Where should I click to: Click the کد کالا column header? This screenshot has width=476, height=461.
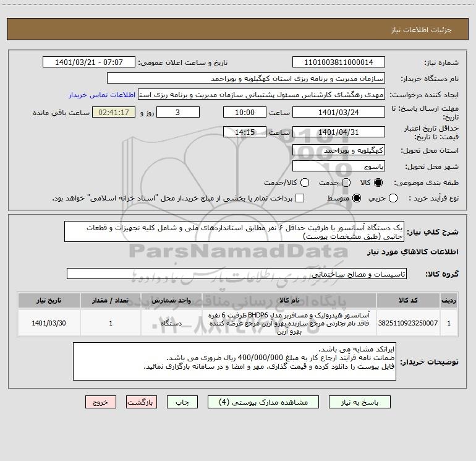coord(408,300)
